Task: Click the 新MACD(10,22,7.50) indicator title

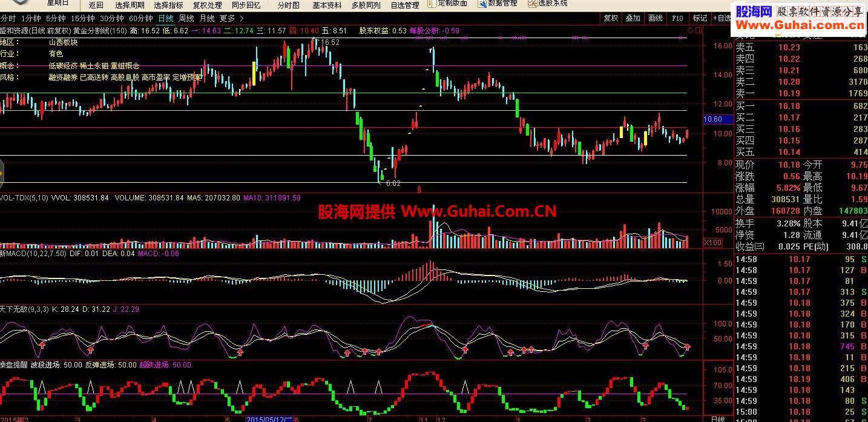Action: 33,253
